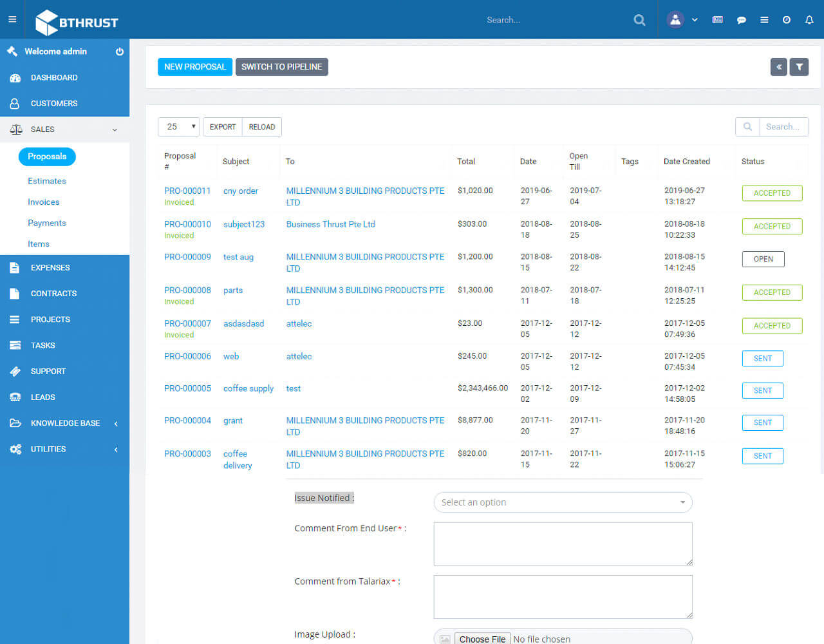The image size is (824, 644).
Task: Click the gavel icon beside Welcome admin
Action: coord(12,51)
